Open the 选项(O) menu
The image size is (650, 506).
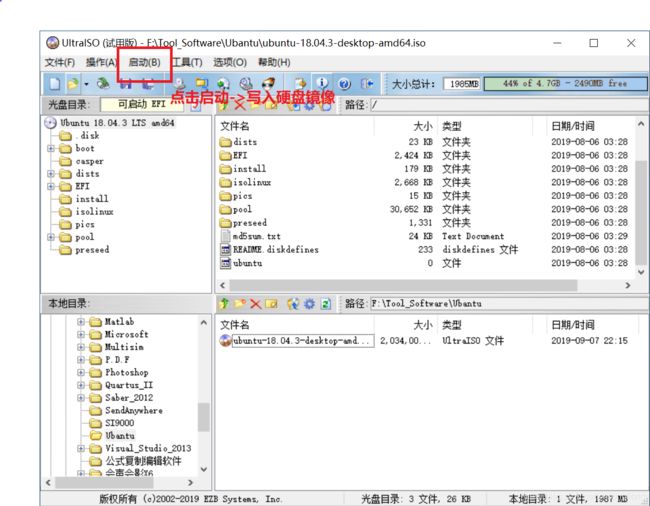click(230, 63)
